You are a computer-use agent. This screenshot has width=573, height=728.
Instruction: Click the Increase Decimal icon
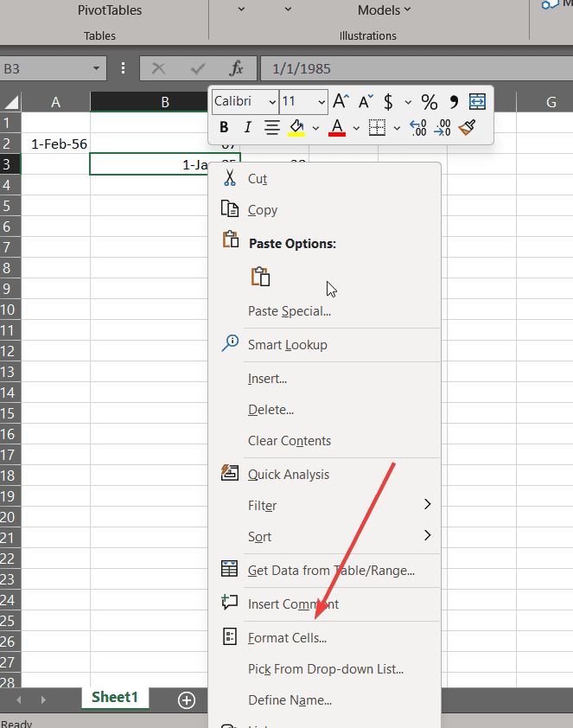pos(418,128)
